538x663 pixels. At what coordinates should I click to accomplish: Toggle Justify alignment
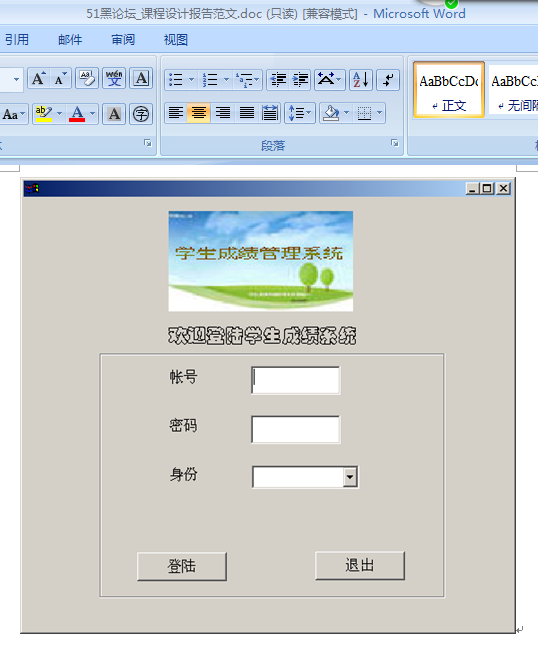[x=247, y=113]
